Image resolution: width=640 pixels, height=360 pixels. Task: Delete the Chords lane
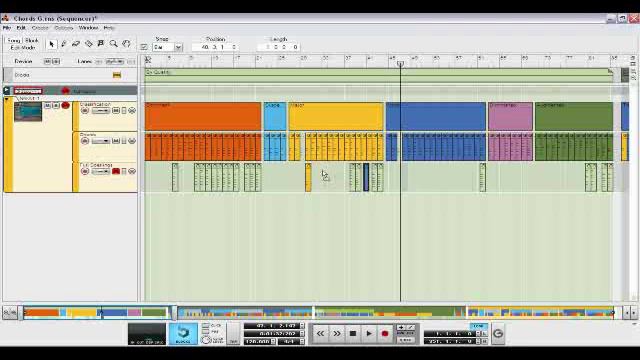[132, 141]
